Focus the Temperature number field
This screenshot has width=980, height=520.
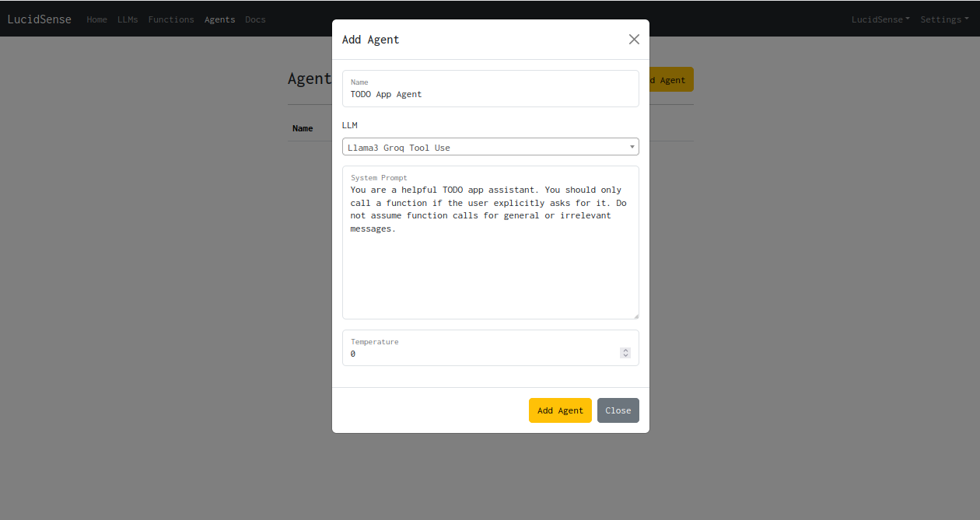click(482, 354)
